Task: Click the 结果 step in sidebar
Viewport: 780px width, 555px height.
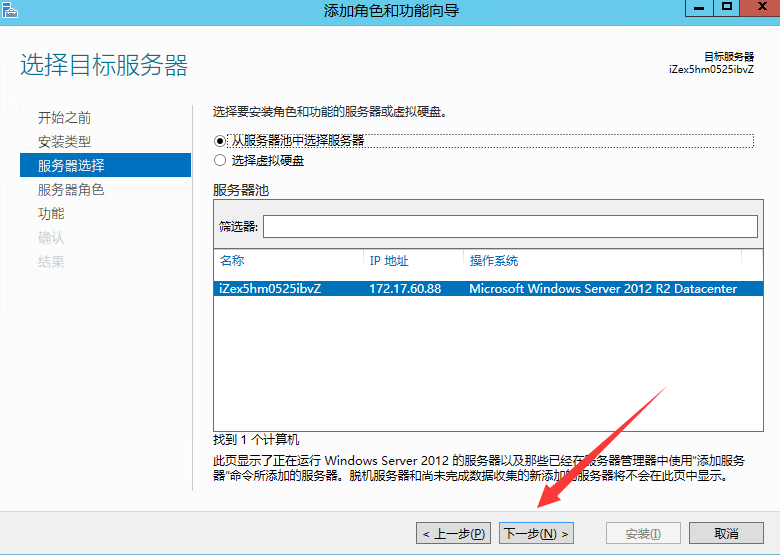Action: click(x=51, y=262)
